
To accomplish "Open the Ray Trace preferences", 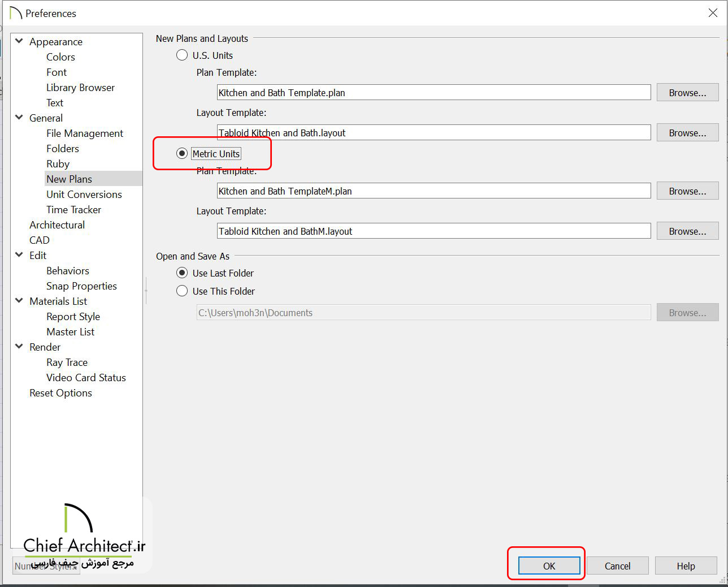I will [x=67, y=362].
